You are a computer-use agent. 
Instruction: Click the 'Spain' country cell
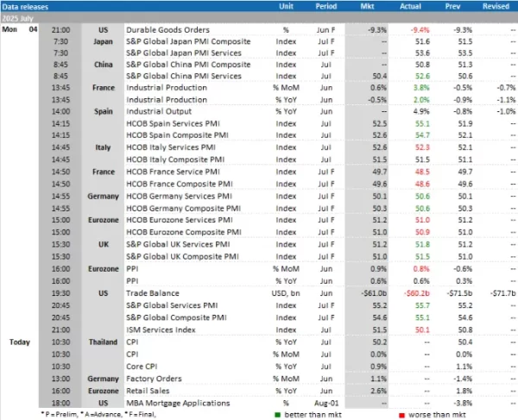point(104,111)
